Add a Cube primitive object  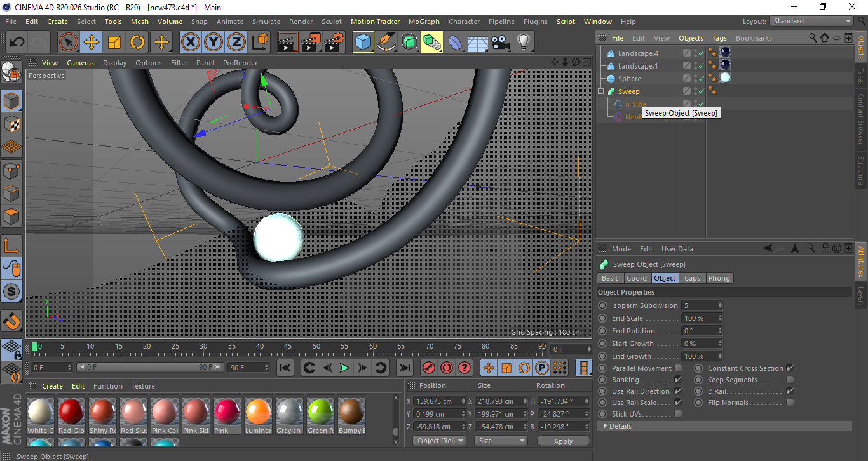(363, 43)
